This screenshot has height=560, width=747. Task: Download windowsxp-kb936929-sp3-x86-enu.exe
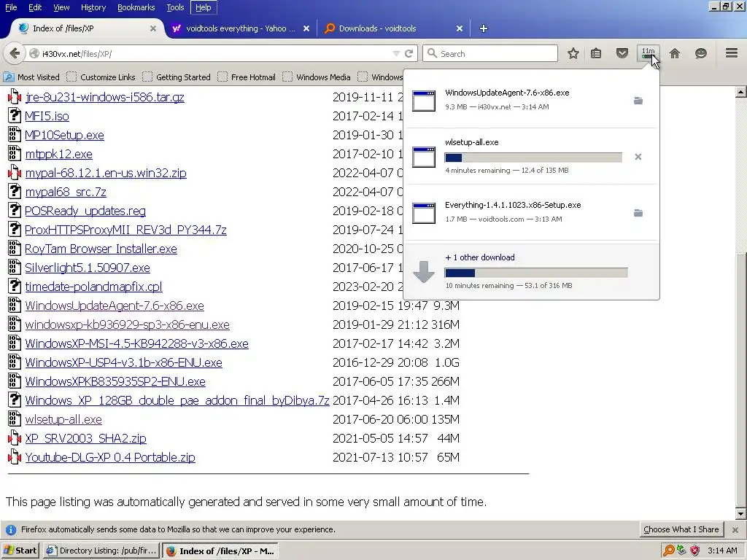pos(127,324)
